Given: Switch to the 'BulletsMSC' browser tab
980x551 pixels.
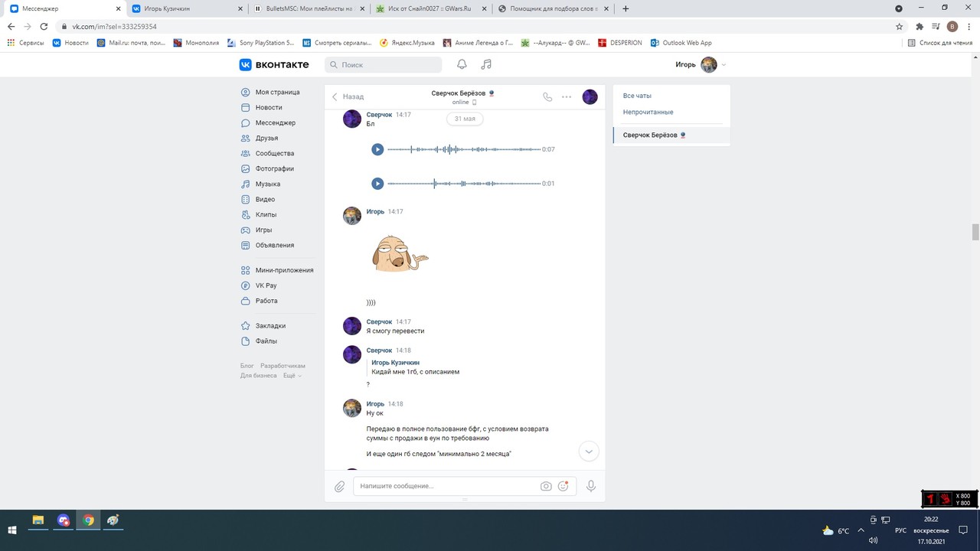Looking at the screenshot, I should [x=309, y=8].
